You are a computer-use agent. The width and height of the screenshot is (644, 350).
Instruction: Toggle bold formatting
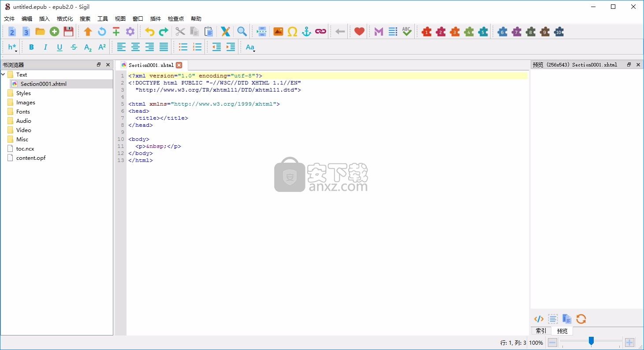pos(31,47)
